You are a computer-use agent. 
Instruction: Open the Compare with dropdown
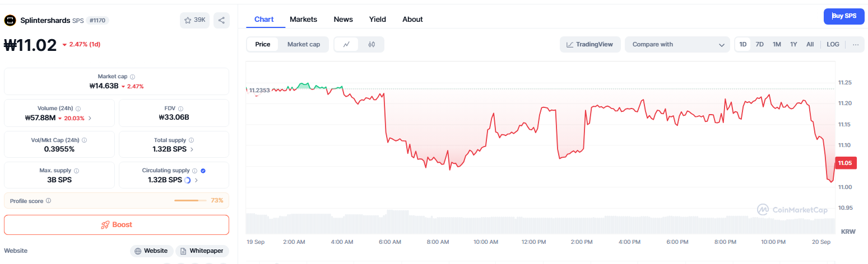[677, 44]
